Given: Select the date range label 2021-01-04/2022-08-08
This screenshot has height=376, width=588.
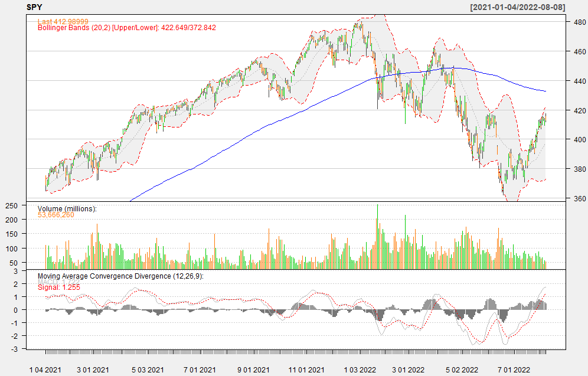Looking at the screenshot, I should pyautogui.click(x=518, y=7).
